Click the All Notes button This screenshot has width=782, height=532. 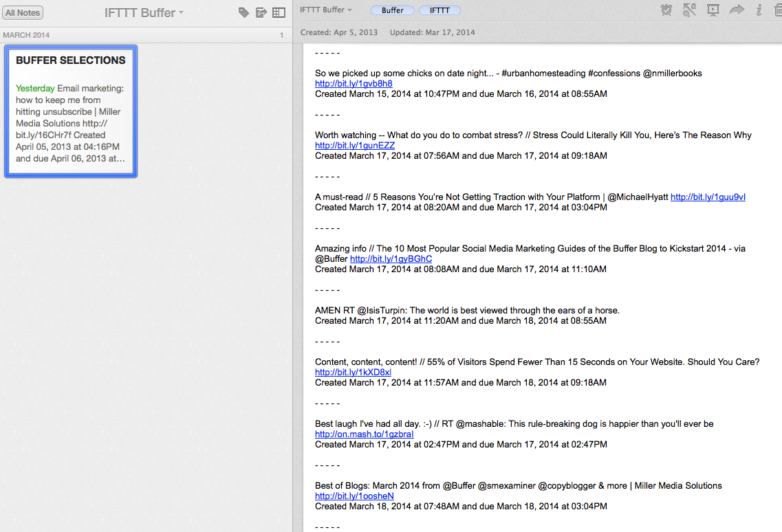point(23,12)
